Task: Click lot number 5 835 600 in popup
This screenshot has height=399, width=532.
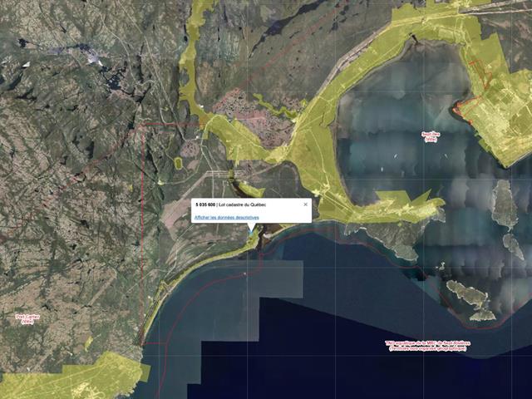Action: [x=205, y=204]
